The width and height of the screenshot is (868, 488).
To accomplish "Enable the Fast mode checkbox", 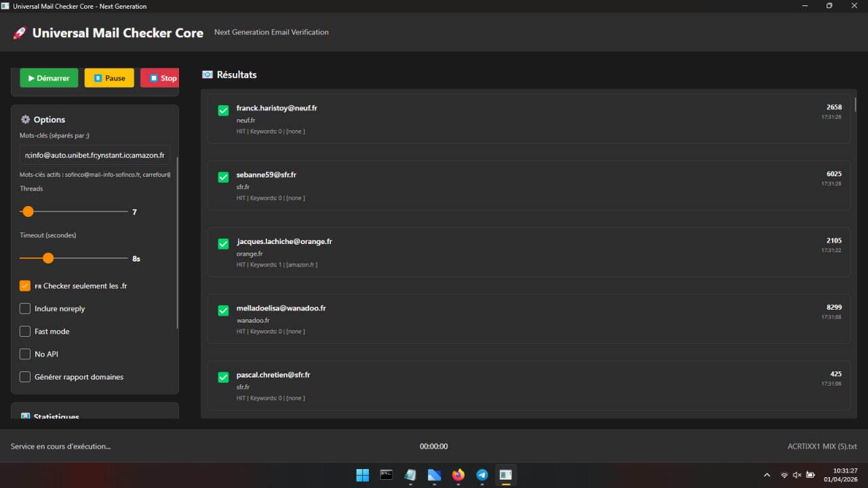I will click(x=25, y=331).
